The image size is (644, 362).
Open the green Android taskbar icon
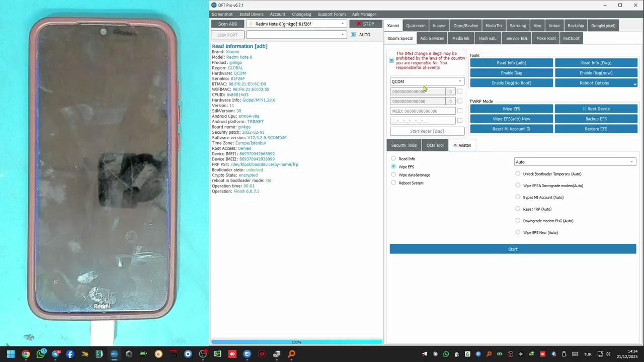coord(143,354)
